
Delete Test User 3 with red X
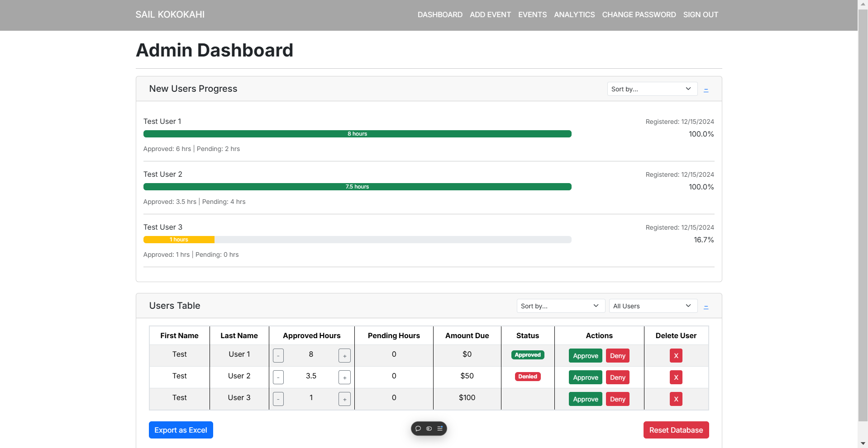[x=676, y=399]
